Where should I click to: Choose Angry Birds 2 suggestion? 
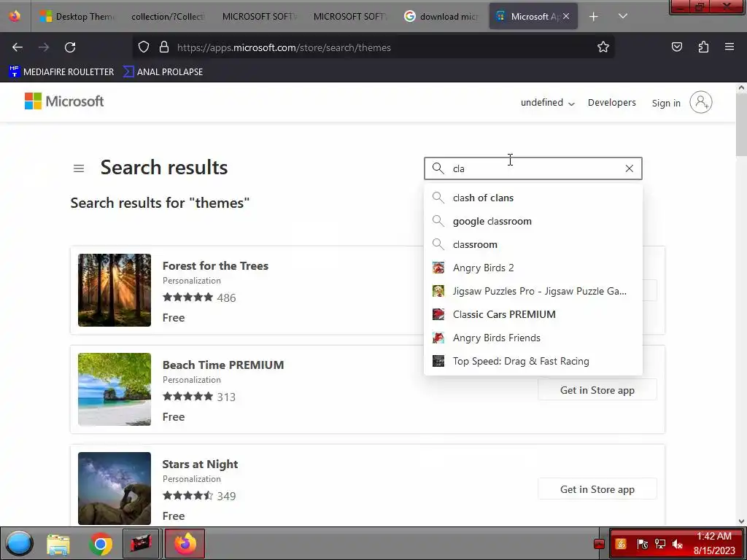click(x=533, y=268)
